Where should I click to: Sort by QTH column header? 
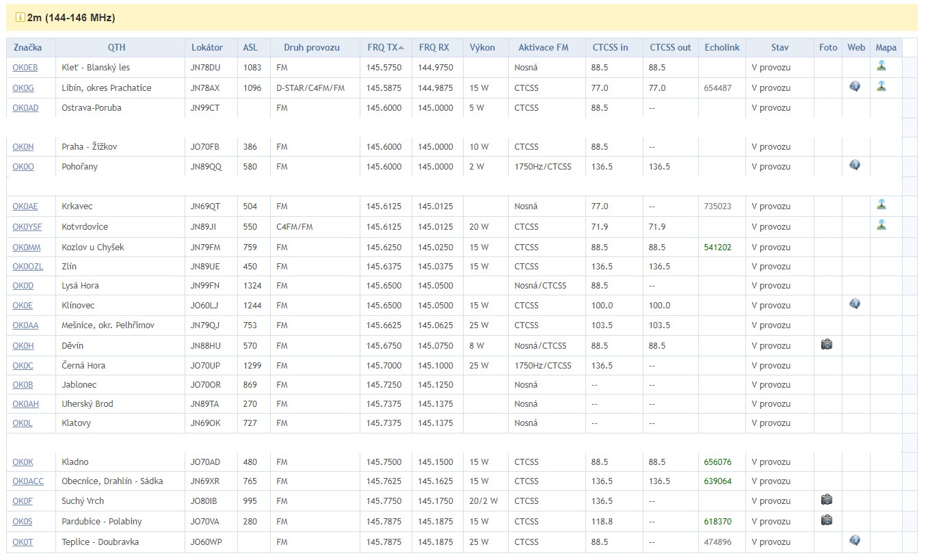tap(116, 47)
